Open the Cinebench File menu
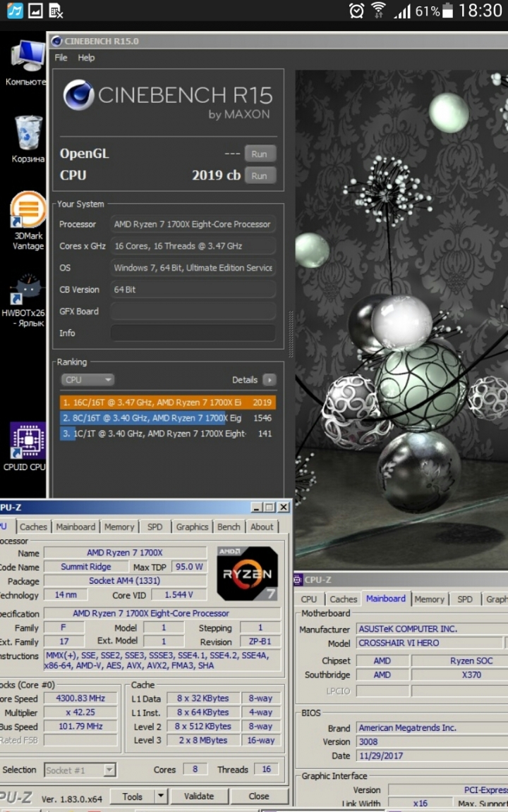Viewport: 508px width, 812px height. [x=61, y=58]
